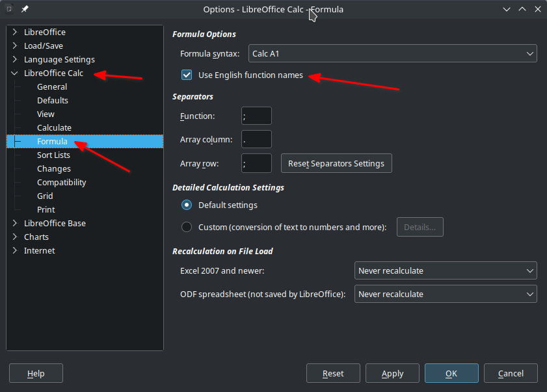Open the Excel 2007 and newer recalculation dropdown
The height and width of the screenshot is (392, 547).
[x=446, y=270]
